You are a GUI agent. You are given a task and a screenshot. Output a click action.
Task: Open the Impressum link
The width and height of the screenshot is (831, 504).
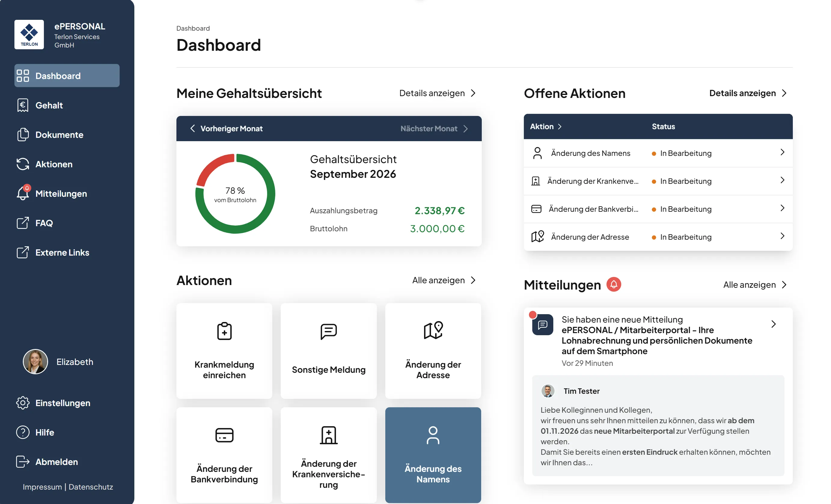42,487
